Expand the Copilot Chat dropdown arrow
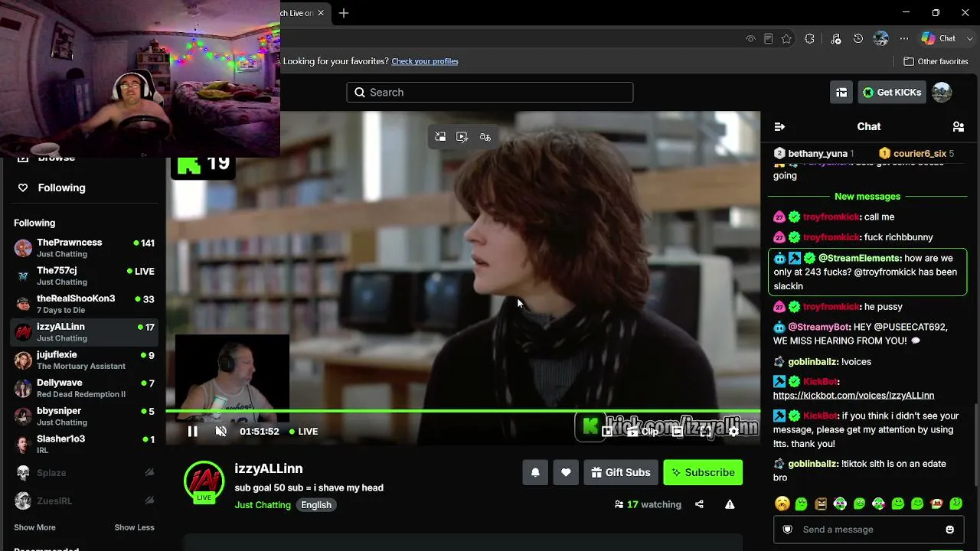The width and height of the screenshot is (980, 551). [969, 38]
